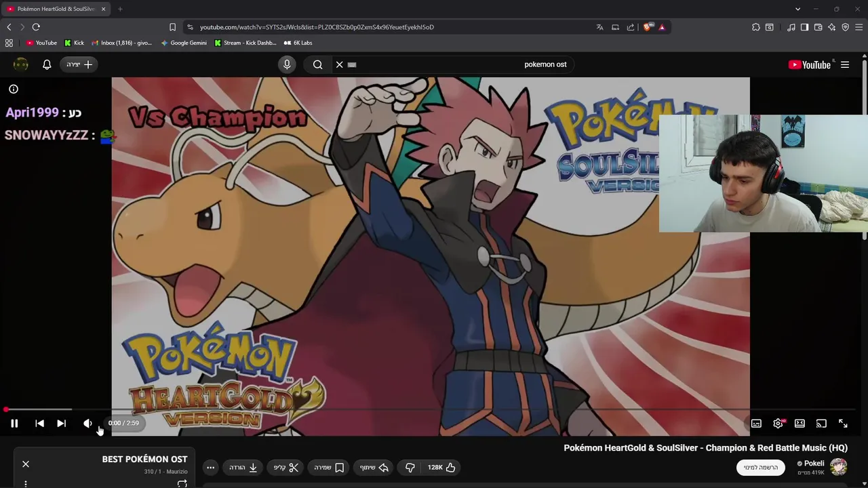Open the YouTube account avatar menu
The height and width of the screenshot is (488, 868).
pyautogui.click(x=21, y=64)
